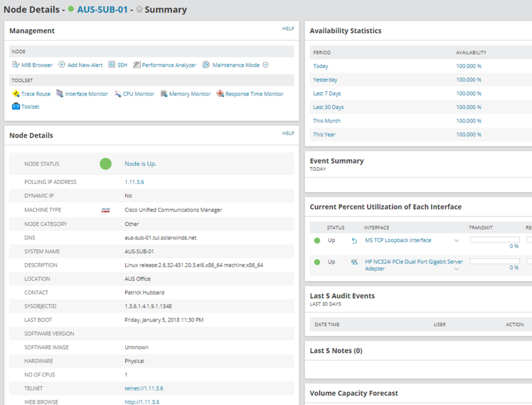Select the This Month availability period

[x=327, y=121]
